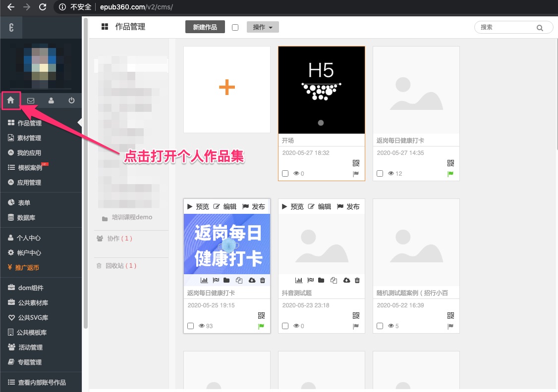Viewport: 558px width, 392px height.
Task: Expand the 协作 (1) section
Action: point(119,239)
